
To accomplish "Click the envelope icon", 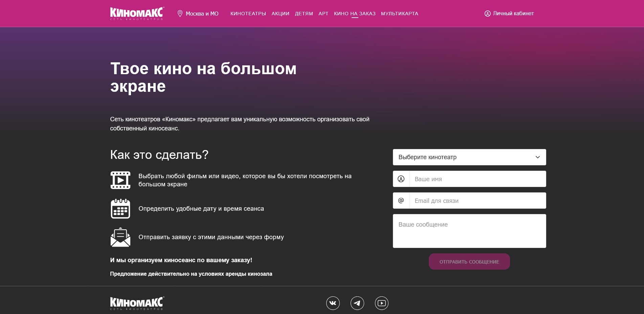I will pos(120,237).
